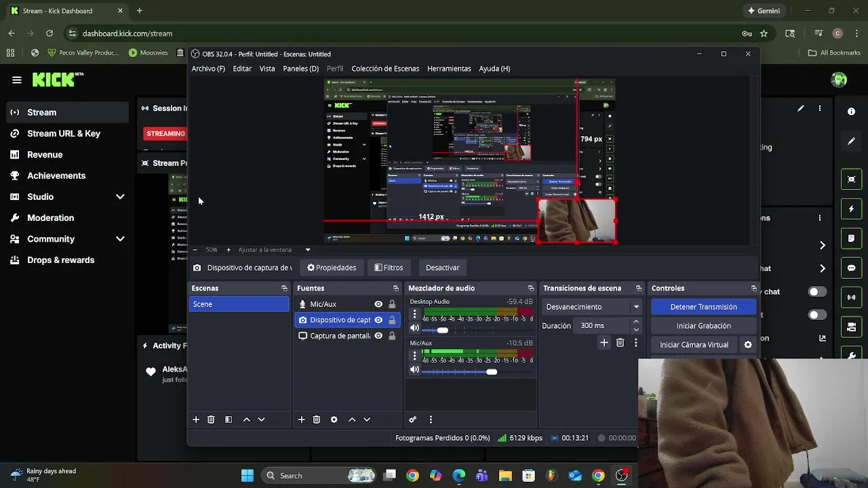Remove selected source with trash icon
The image size is (868, 488).
tap(317, 420)
